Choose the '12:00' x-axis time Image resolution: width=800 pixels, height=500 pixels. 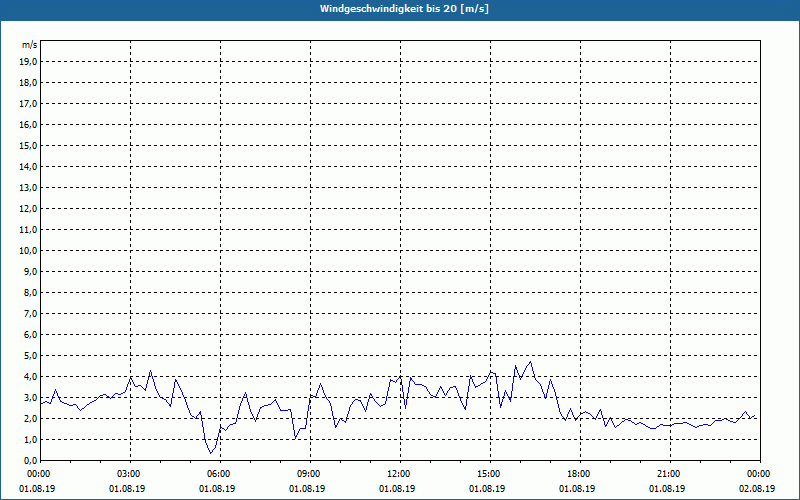click(x=401, y=474)
